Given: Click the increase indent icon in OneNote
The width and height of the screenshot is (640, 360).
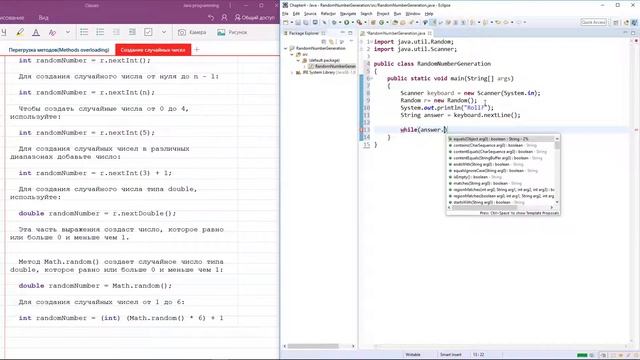Looking at the screenshot, I should [x=132, y=32].
